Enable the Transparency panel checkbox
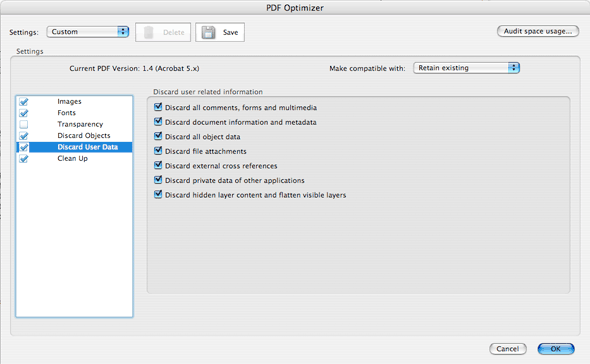This screenshot has width=590, height=364. [x=24, y=124]
